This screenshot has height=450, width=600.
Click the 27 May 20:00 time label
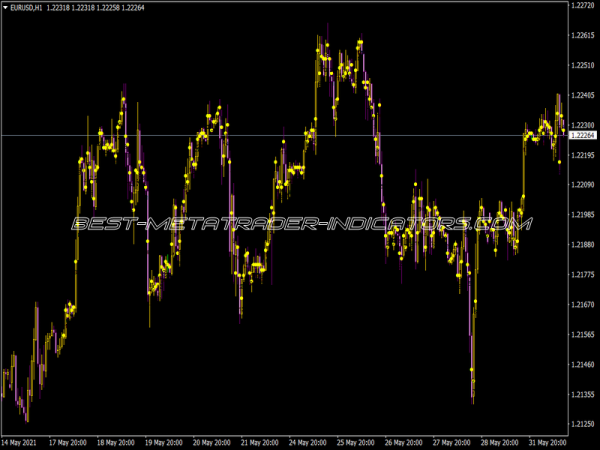click(449, 441)
